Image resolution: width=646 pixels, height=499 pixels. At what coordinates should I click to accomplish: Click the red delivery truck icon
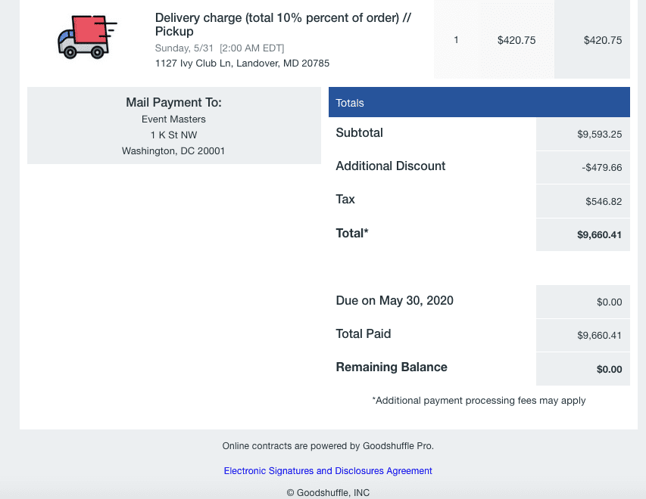pyautogui.click(x=87, y=37)
